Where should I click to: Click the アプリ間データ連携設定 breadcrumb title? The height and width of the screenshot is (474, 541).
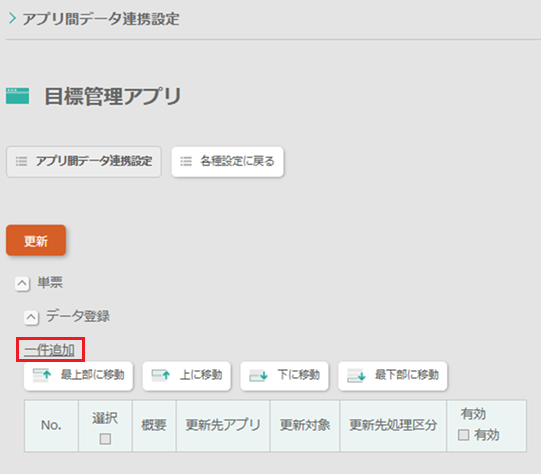(x=101, y=19)
